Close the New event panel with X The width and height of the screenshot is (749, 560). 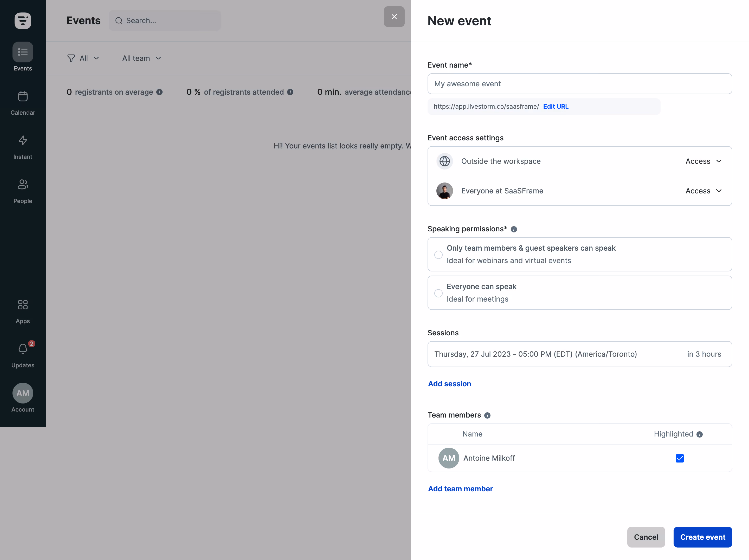[x=394, y=17]
